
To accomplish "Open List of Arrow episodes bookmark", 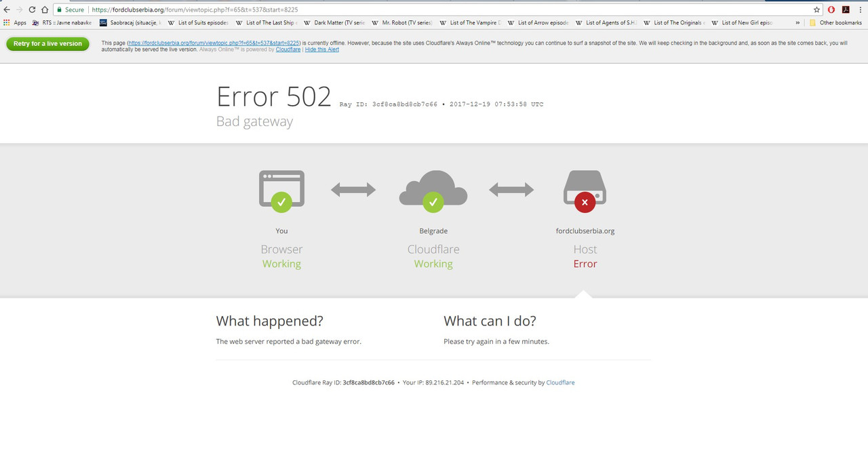I will (538, 22).
